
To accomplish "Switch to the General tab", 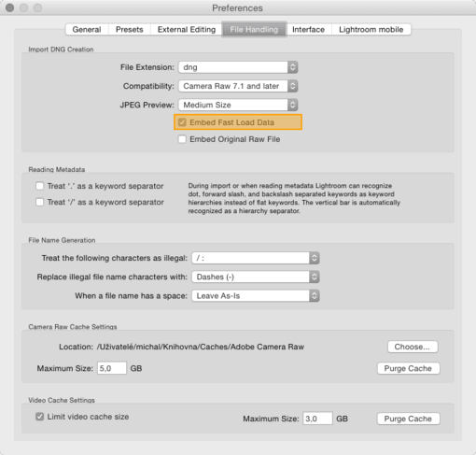I will click(x=87, y=30).
